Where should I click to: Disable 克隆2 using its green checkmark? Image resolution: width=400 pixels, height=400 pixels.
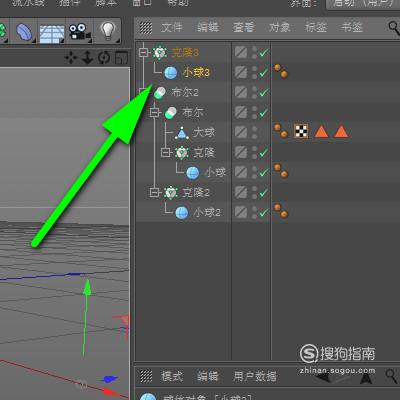click(264, 192)
